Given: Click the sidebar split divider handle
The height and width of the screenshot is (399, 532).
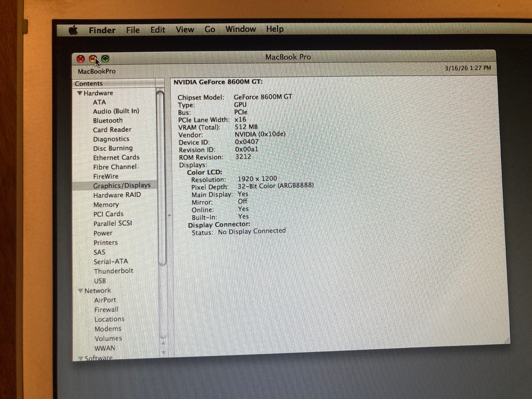Looking at the screenshot, I should (169, 216).
